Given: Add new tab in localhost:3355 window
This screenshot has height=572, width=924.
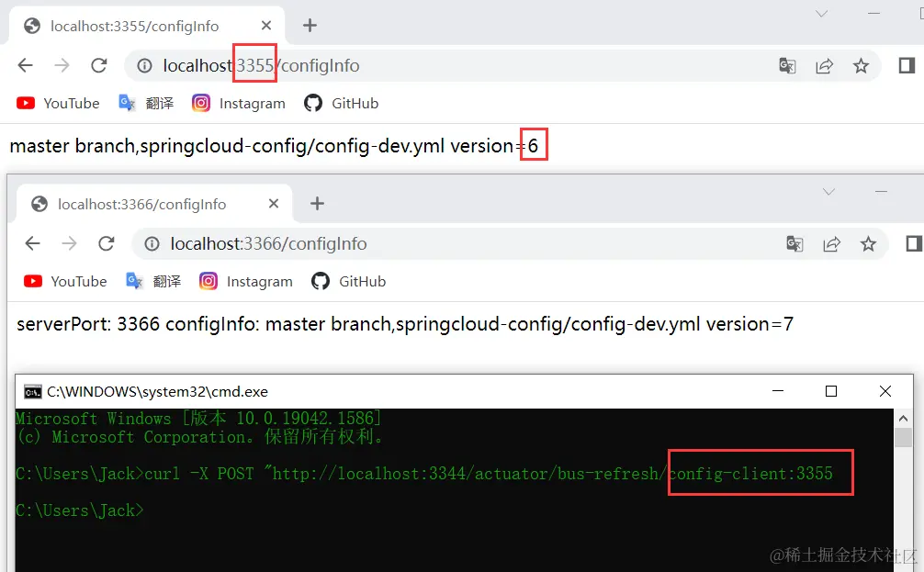Looking at the screenshot, I should click(x=310, y=26).
